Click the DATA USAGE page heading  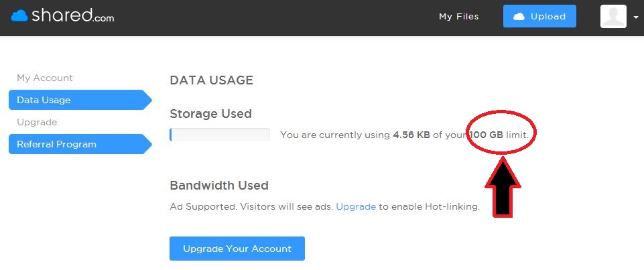pos(212,80)
